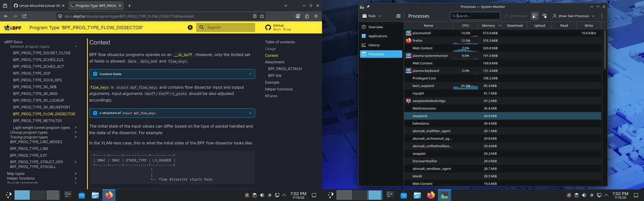644x201 pixels.
Task: Open Discover store on left taskbar
Action: 82,195
